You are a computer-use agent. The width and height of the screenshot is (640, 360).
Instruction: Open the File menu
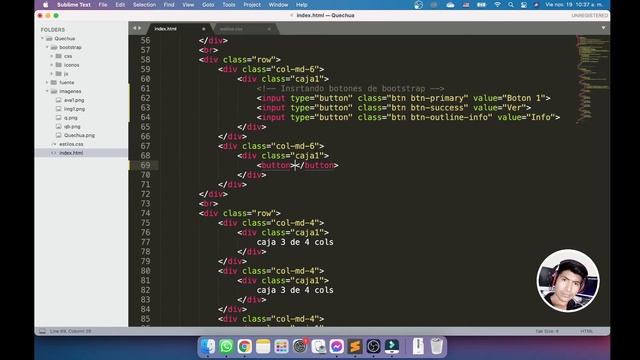103,5
